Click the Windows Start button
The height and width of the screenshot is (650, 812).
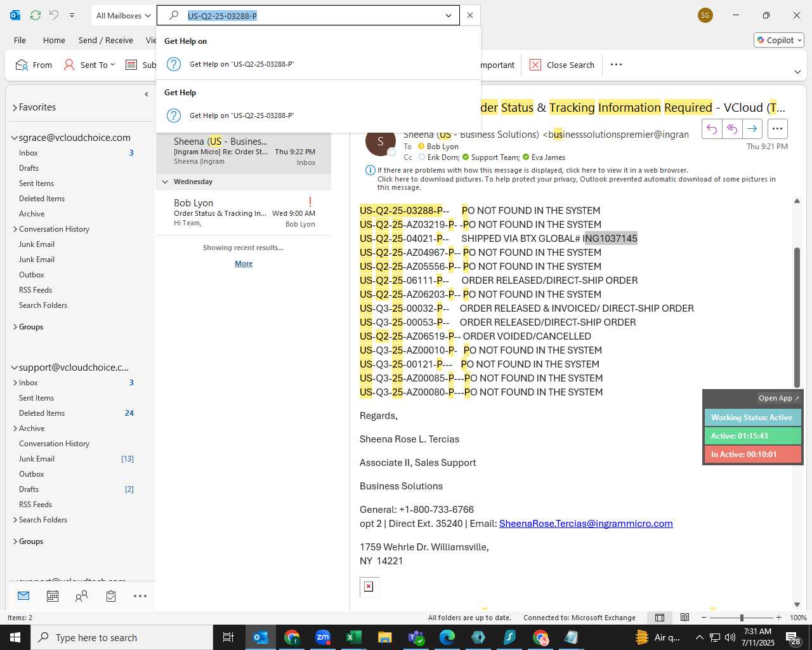pos(15,637)
